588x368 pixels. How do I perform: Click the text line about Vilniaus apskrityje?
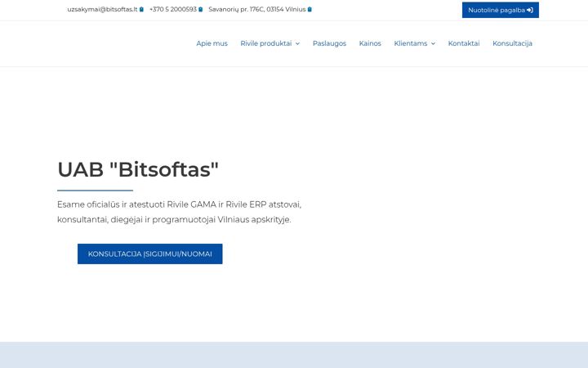(x=174, y=220)
